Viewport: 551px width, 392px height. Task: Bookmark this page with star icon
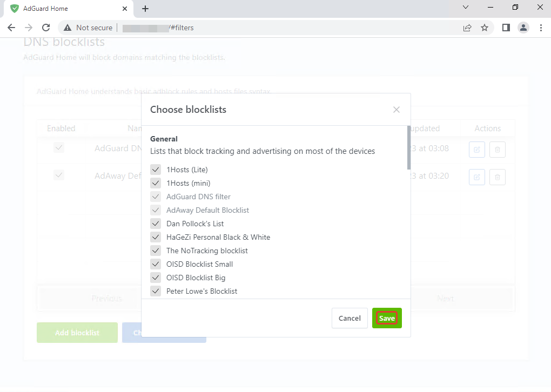click(485, 28)
